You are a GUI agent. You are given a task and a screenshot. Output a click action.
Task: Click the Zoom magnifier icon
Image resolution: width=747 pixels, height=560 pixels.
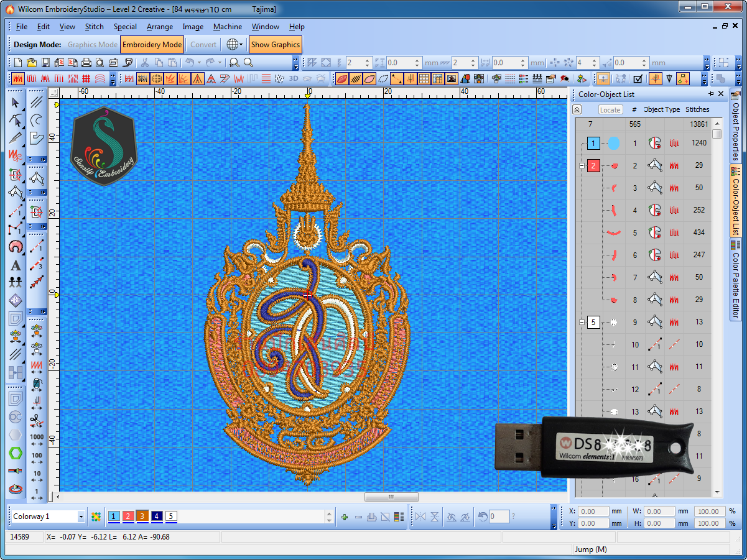click(248, 63)
